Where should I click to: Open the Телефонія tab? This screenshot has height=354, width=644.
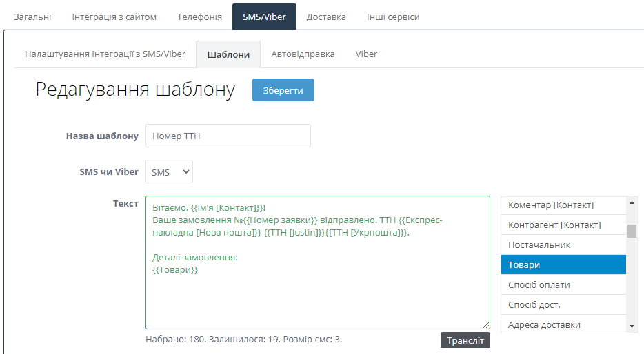point(199,17)
